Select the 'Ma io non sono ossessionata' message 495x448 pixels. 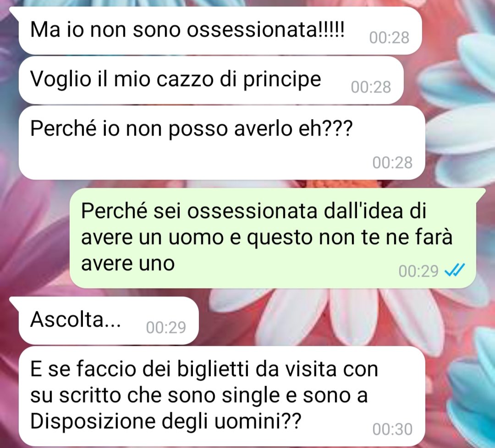(220, 31)
